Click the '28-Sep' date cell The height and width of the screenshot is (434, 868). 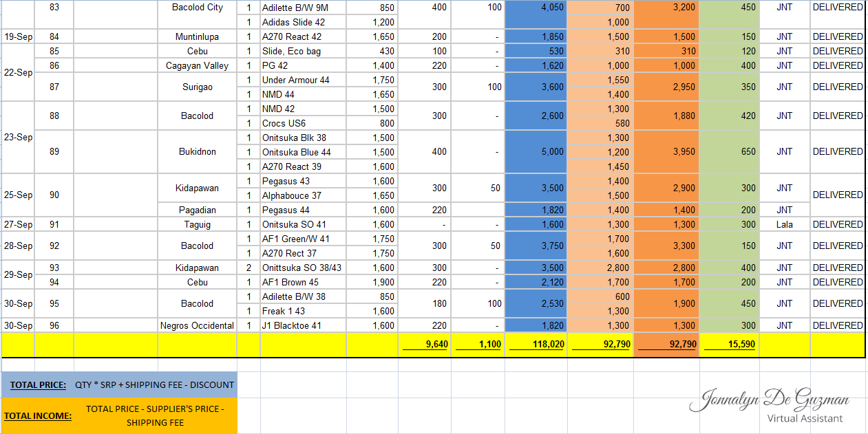click(18, 246)
